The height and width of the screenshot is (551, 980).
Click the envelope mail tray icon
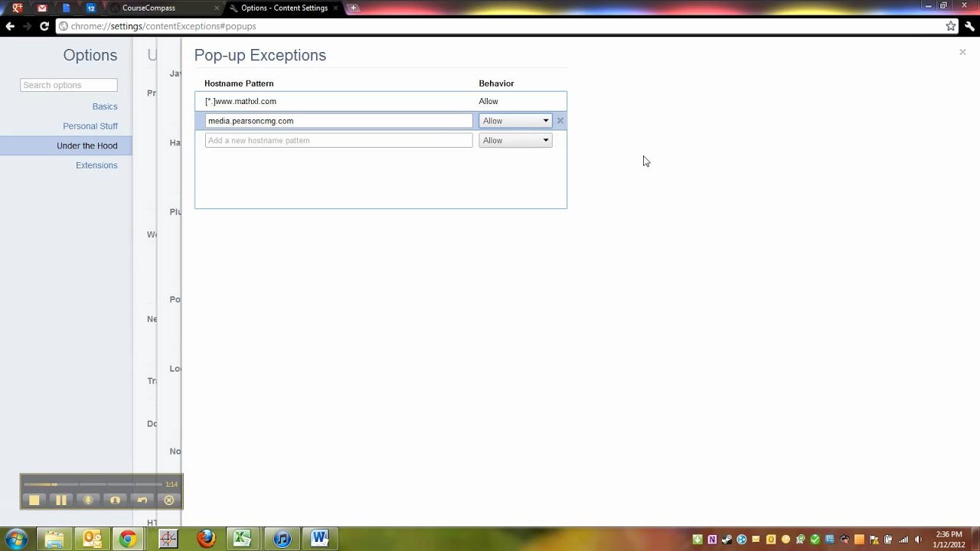[756, 540]
